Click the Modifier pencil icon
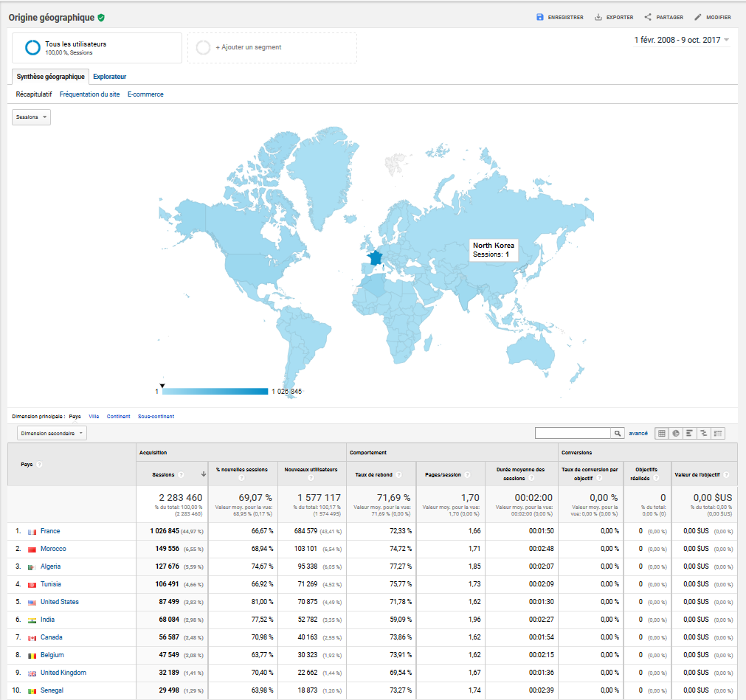 (x=698, y=17)
